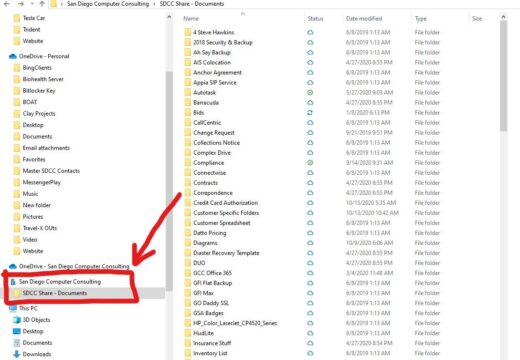Viewport: 520px width, 360px height.
Task: Select Customer Specific Folders name
Action: tap(226, 213)
